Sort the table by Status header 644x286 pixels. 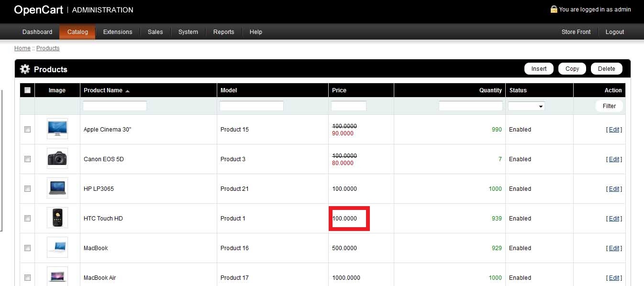click(x=518, y=90)
